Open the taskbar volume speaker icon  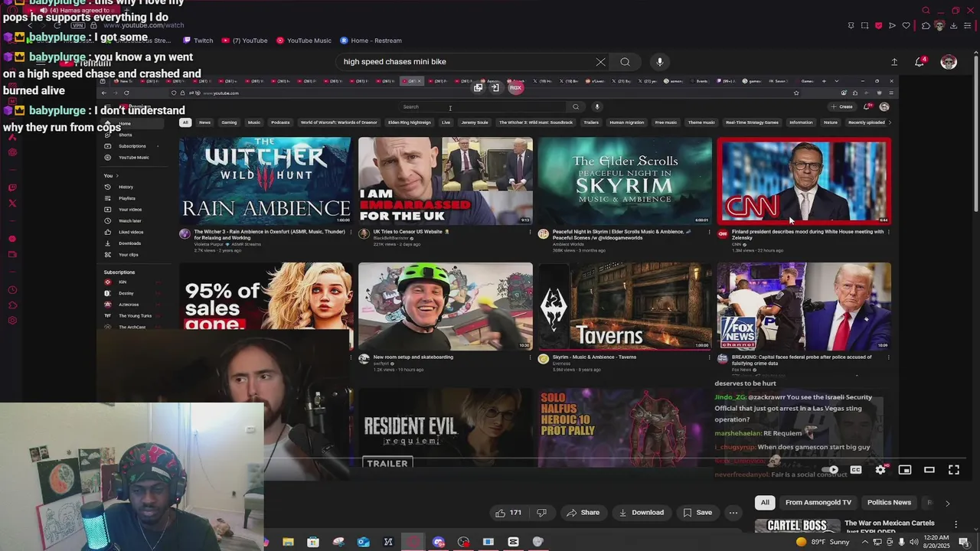[x=915, y=542]
